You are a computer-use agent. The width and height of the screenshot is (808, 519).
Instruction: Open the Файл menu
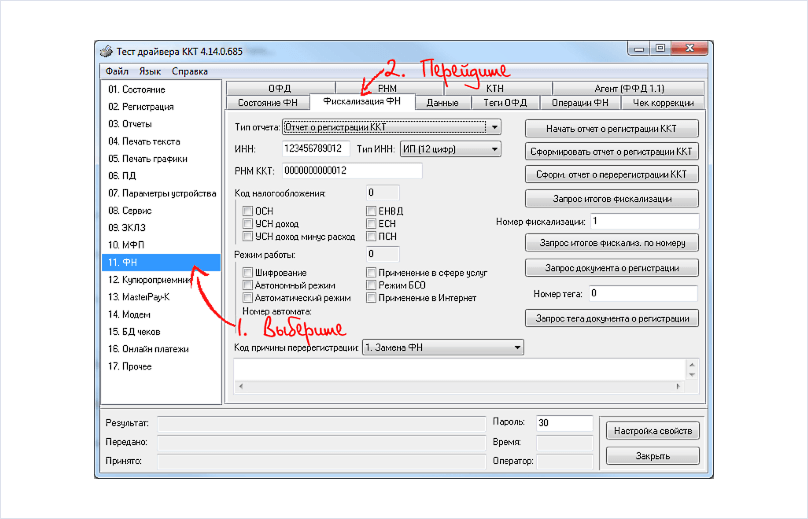tap(115, 72)
